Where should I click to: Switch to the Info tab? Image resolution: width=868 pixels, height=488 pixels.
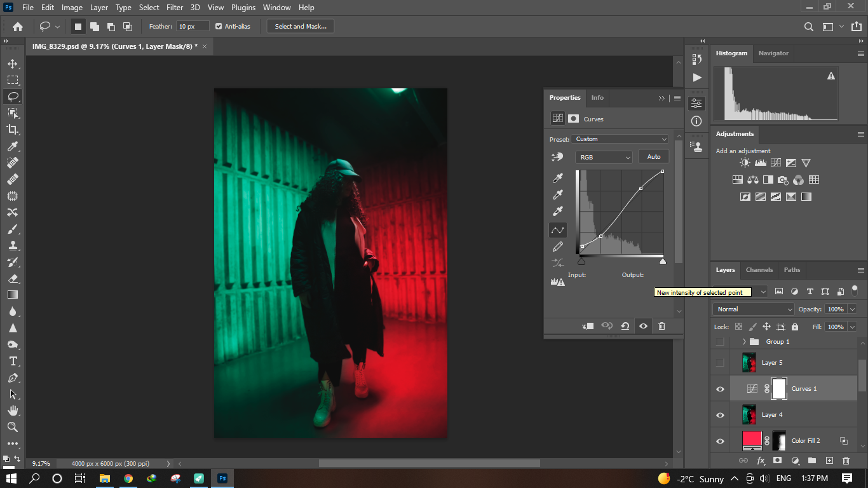pos(597,98)
